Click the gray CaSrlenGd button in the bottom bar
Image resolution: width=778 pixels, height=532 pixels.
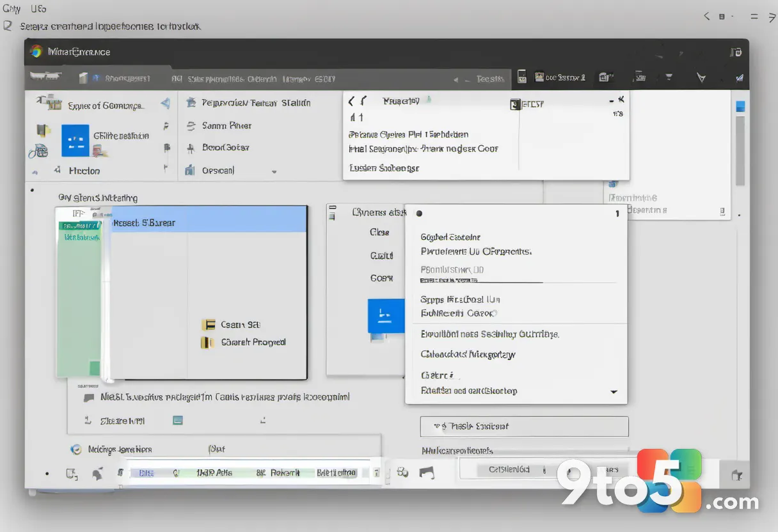coord(509,470)
